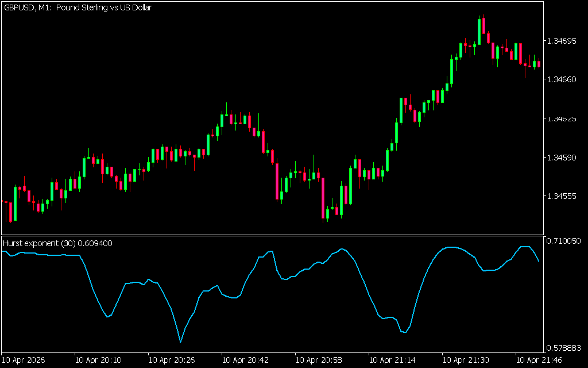Select the 10 Apr 20:58 time marker
Viewport: 588px width, 368px height.
(319, 361)
